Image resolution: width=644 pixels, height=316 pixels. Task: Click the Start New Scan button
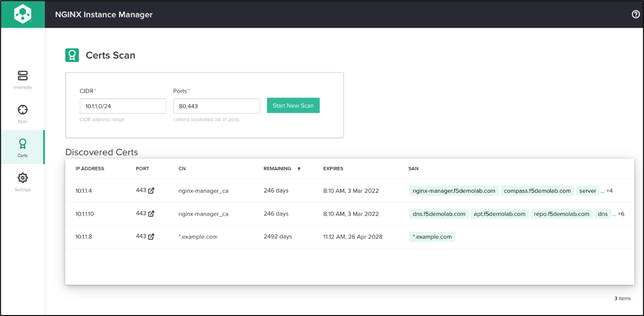click(x=293, y=106)
